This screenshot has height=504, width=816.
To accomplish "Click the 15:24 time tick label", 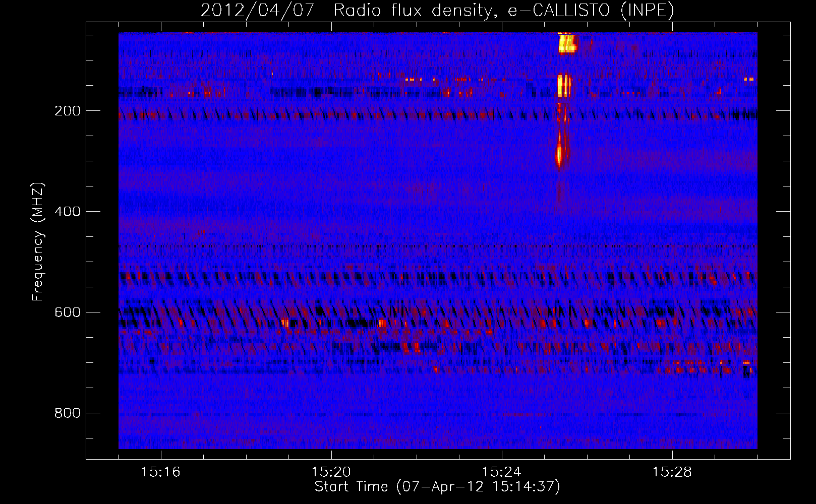I will pos(502,472).
